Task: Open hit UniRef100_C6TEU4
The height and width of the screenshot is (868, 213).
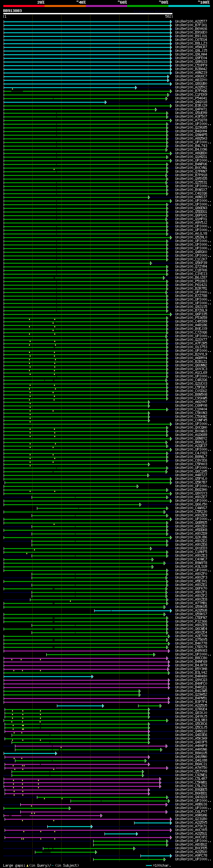Action: click(x=191, y=40)
